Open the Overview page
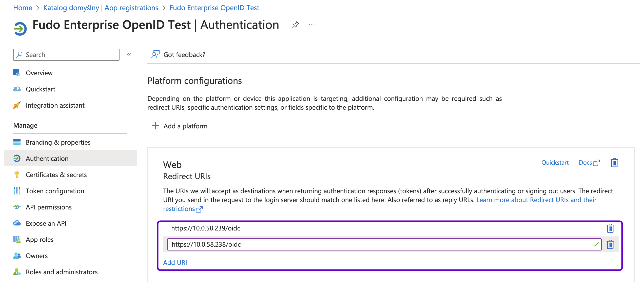 pos(39,73)
